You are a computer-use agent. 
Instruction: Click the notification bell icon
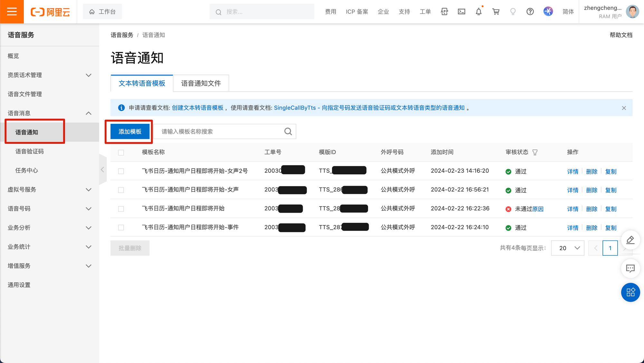(x=478, y=12)
